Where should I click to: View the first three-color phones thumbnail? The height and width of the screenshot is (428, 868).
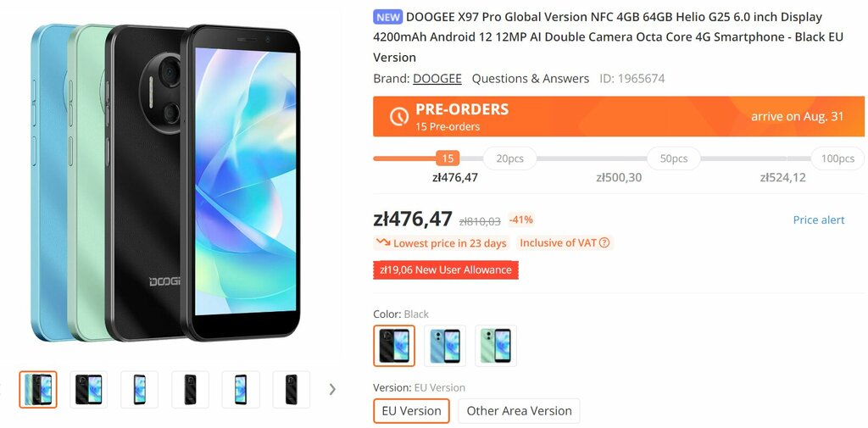pyautogui.click(x=38, y=389)
